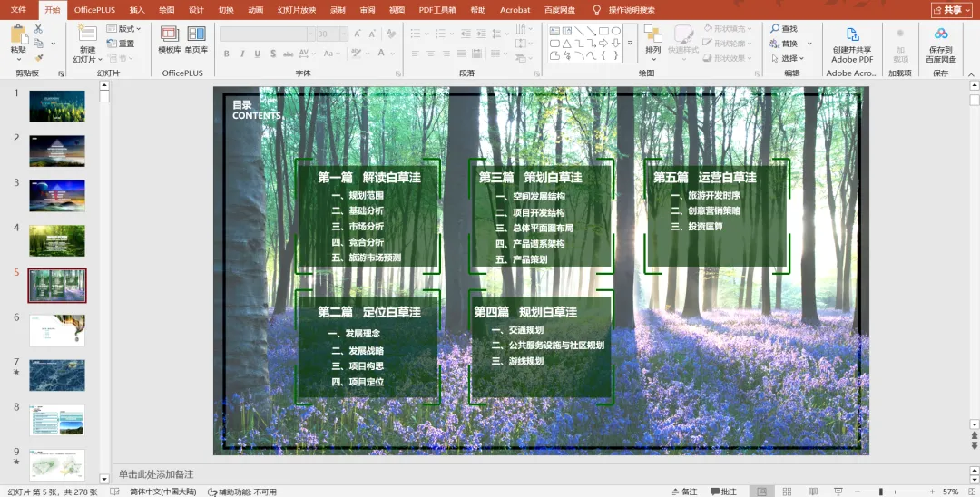Select the triangle shape in gallery

(566, 44)
